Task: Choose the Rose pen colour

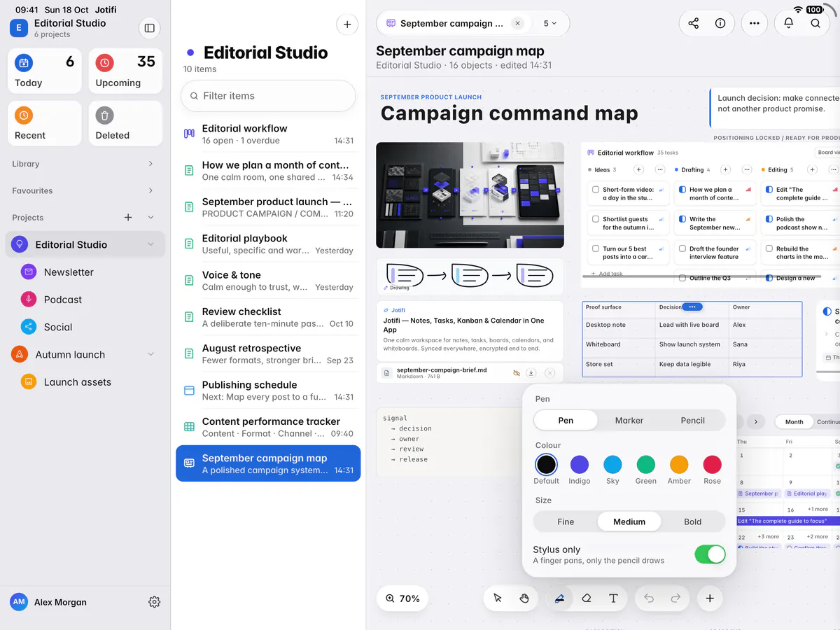Action: 713,465
